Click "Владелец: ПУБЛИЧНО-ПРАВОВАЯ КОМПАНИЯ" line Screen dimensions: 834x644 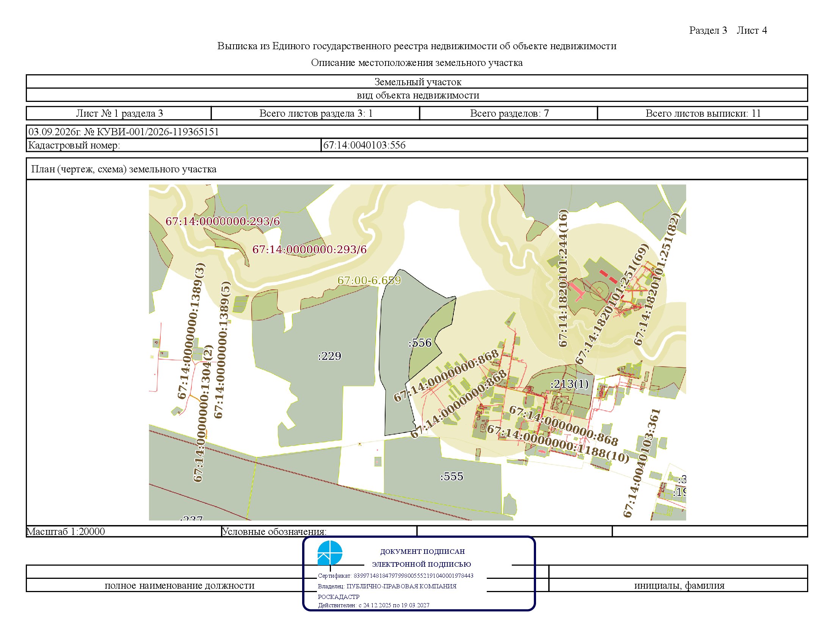coord(387,586)
